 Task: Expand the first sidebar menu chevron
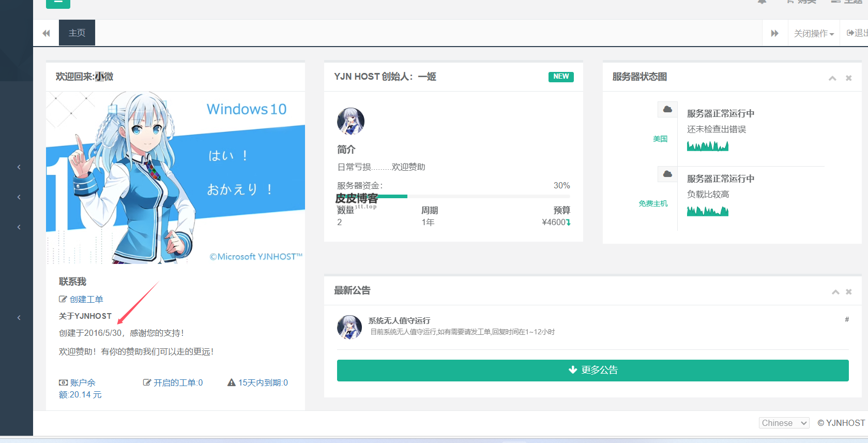(19, 167)
